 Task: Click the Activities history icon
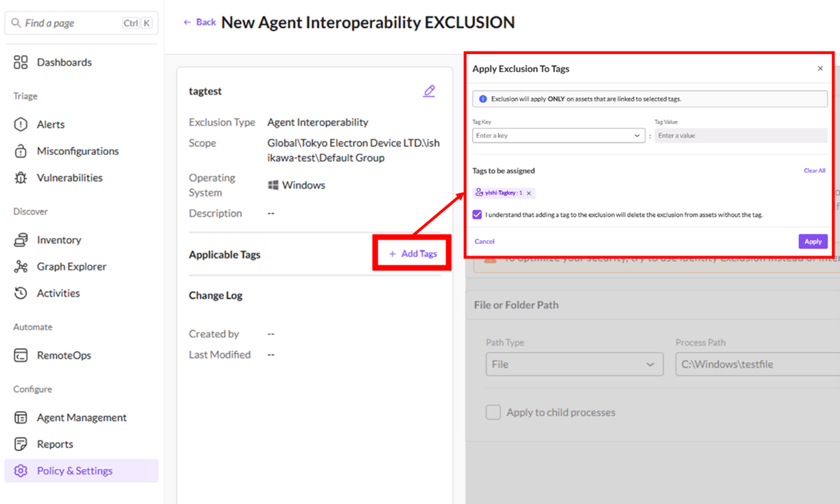coord(21,293)
